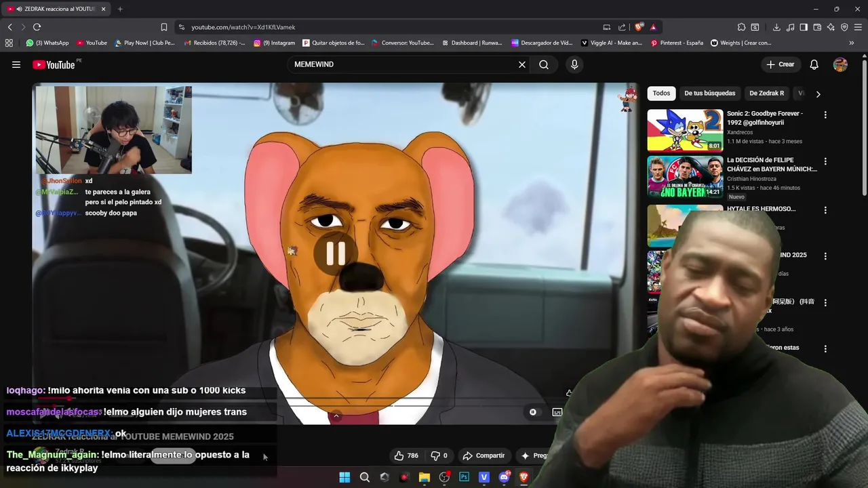Viewport: 868px width, 488px height.
Task: Open the WhatsApp bookmark
Action: tap(47, 43)
